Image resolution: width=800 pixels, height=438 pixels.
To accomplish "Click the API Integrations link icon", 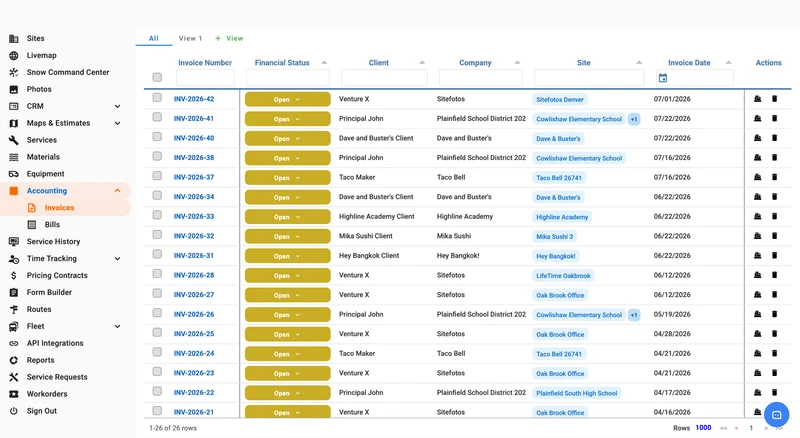I will (14, 343).
